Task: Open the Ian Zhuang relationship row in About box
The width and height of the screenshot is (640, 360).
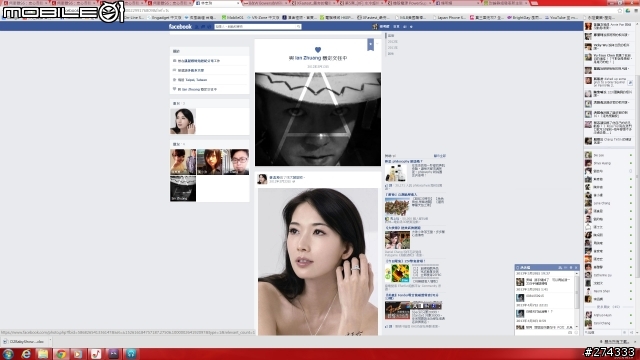Action: coord(209,89)
